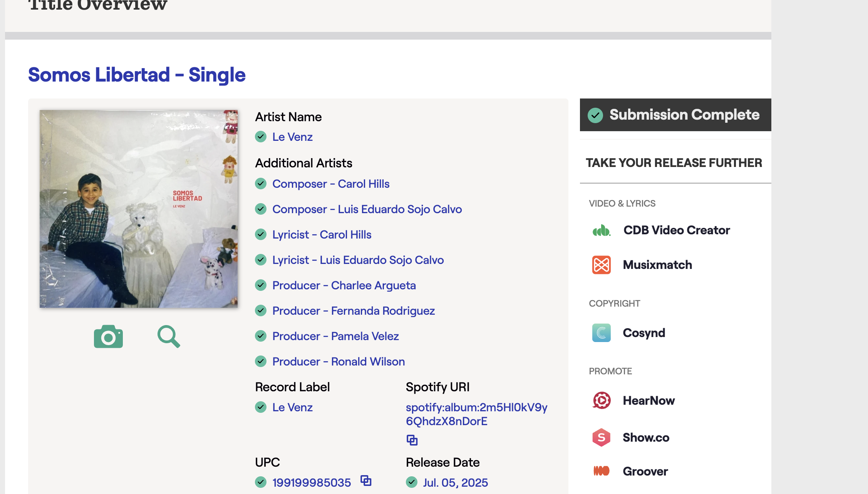868x494 pixels.
Task: Click Producer - Charlee Argueta
Action: coord(344,285)
